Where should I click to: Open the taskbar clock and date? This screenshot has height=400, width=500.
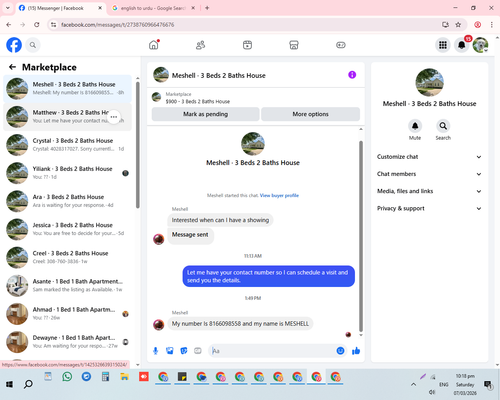pyautogui.click(x=465, y=384)
